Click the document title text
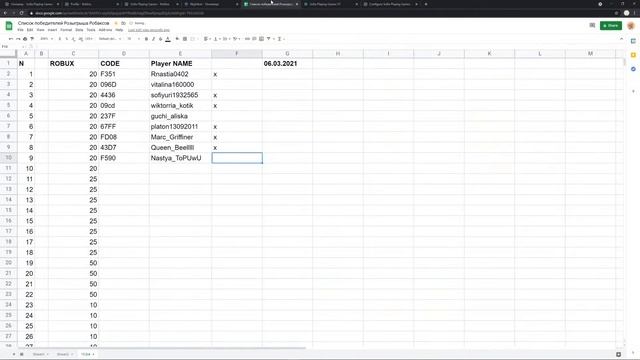This screenshot has width=640, height=360. point(64,23)
